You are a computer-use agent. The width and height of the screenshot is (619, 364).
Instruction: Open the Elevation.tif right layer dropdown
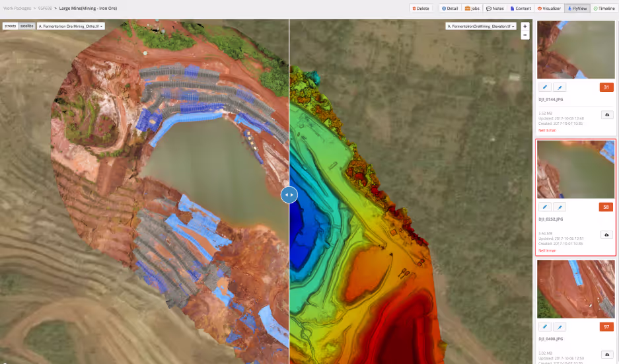click(x=481, y=26)
